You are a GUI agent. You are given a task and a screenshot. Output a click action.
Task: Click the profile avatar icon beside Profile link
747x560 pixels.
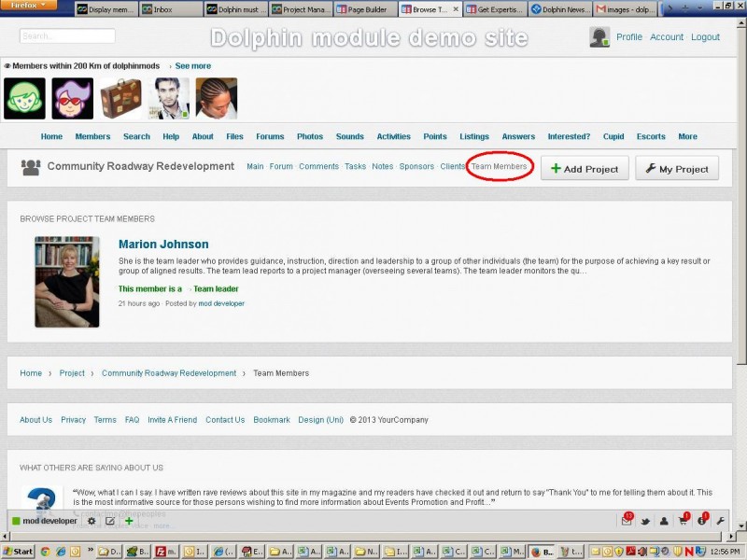(599, 37)
